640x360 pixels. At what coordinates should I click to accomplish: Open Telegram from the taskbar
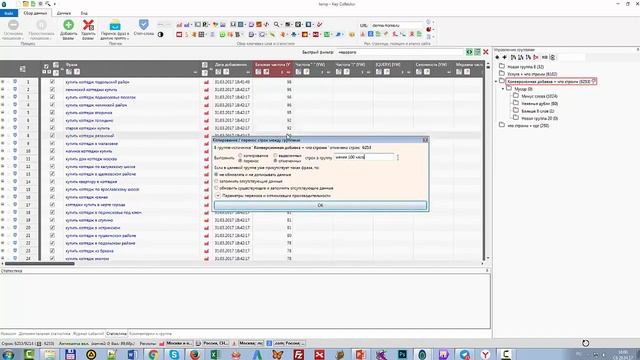pyautogui.click(x=464, y=354)
